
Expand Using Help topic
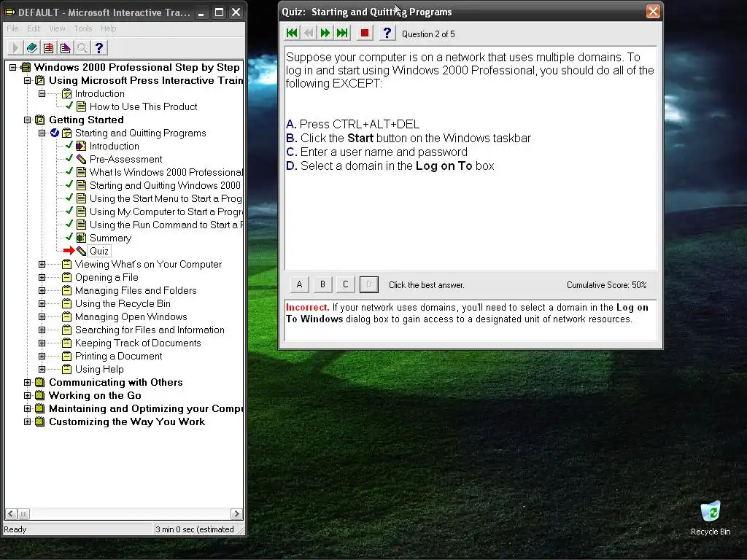[42, 369]
